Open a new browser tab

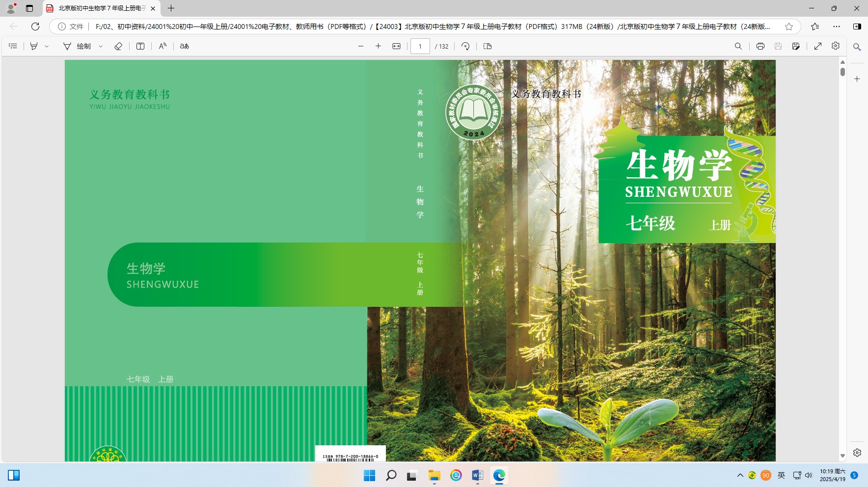pyautogui.click(x=171, y=8)
